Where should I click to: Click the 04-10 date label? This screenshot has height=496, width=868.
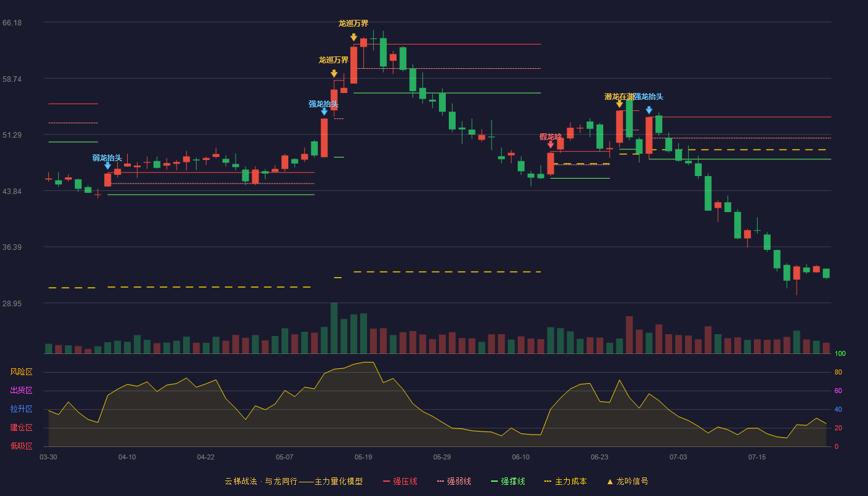(x=127, y=457)
